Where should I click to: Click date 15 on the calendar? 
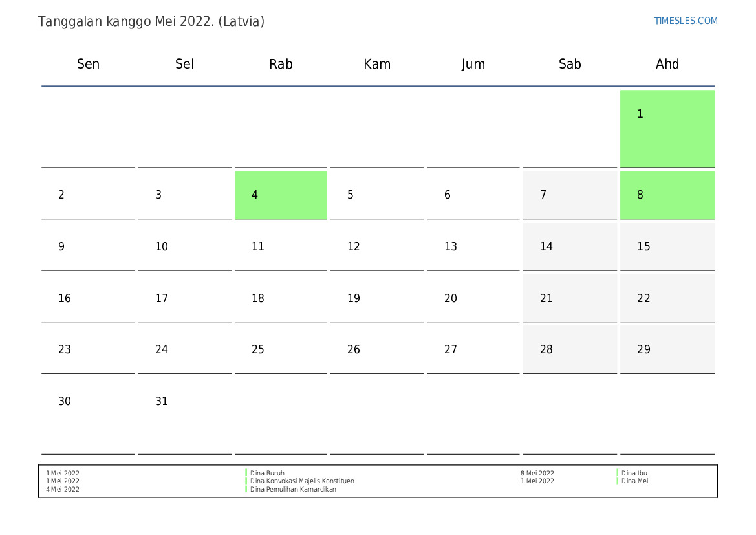667,246
